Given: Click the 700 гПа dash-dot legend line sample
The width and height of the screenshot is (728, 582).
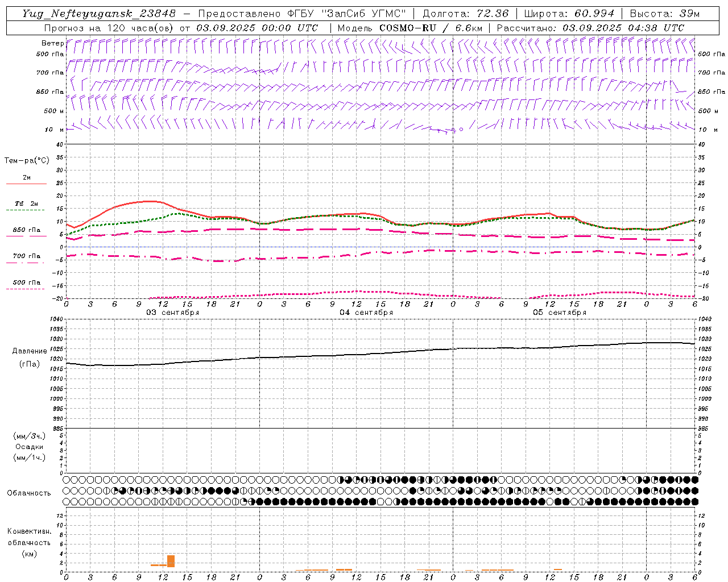Looking at the screenshot, I should coord(25,263).
